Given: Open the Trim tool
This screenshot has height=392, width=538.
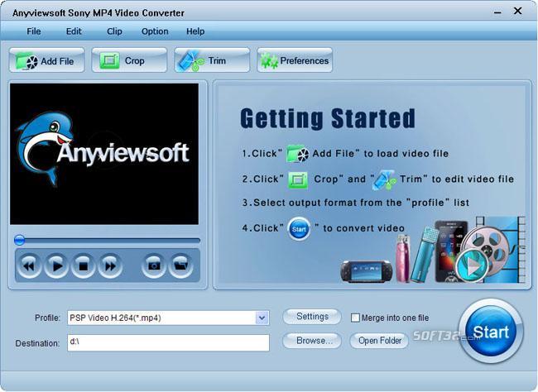Looking at the screenshot, I should coord(212,60).
